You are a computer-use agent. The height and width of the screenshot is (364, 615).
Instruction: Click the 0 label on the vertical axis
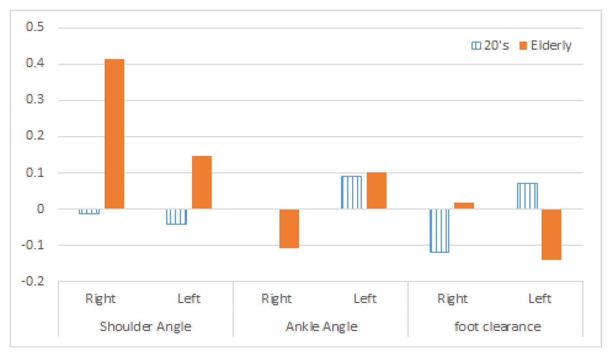(x=40, y=209)
